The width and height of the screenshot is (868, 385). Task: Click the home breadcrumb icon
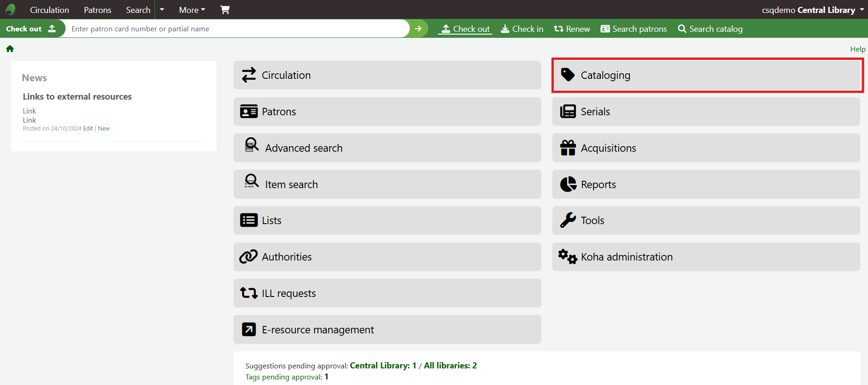tap(10, 49)
